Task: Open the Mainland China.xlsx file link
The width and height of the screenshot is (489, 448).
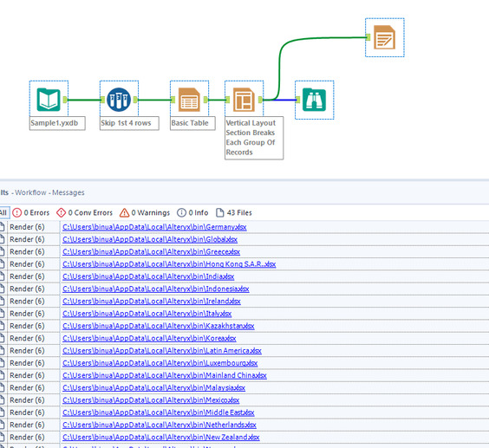Action: 165,375
